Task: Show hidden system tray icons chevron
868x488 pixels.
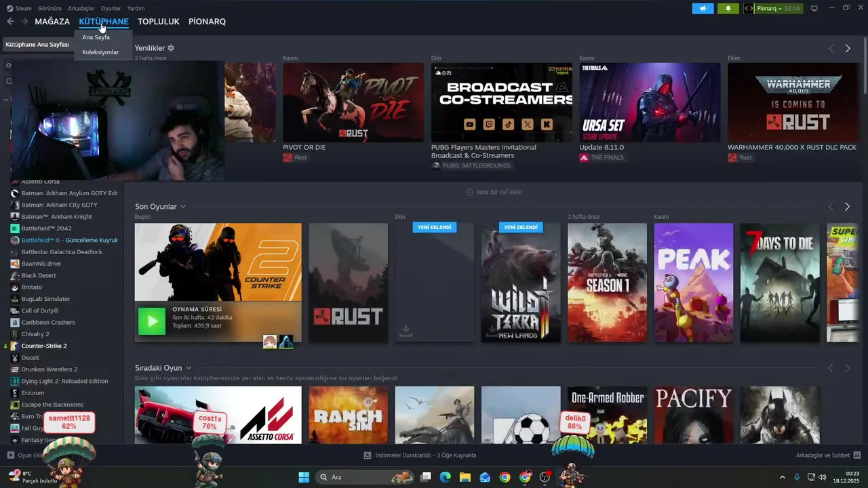Action: tap(782, 477)
